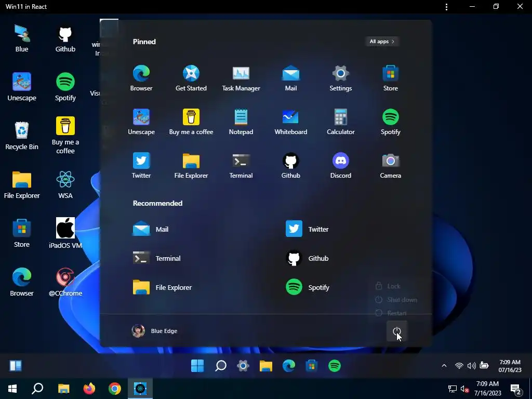Viewport: 532px width, 399px height.
Task: Open Settings on inner taskbar
Action: 243,366
